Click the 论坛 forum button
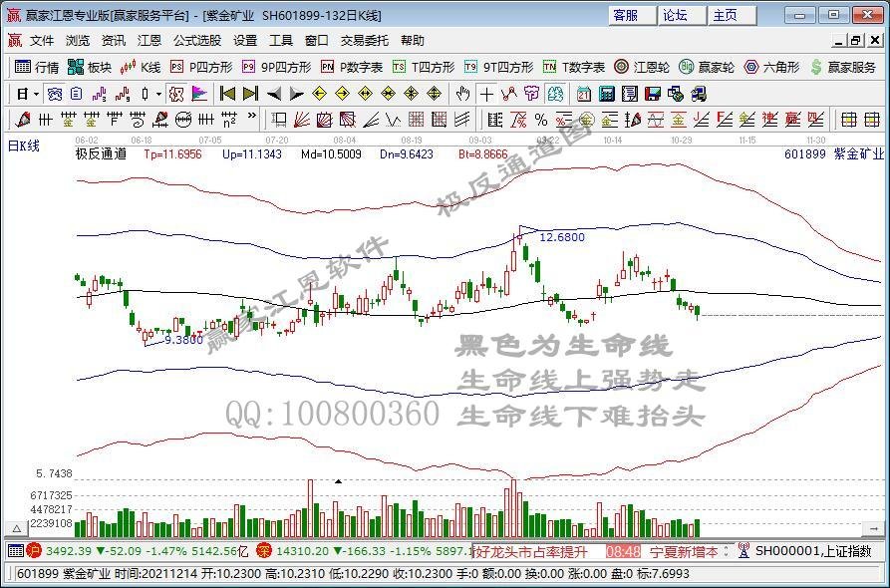890x588 pixels. 681,15
